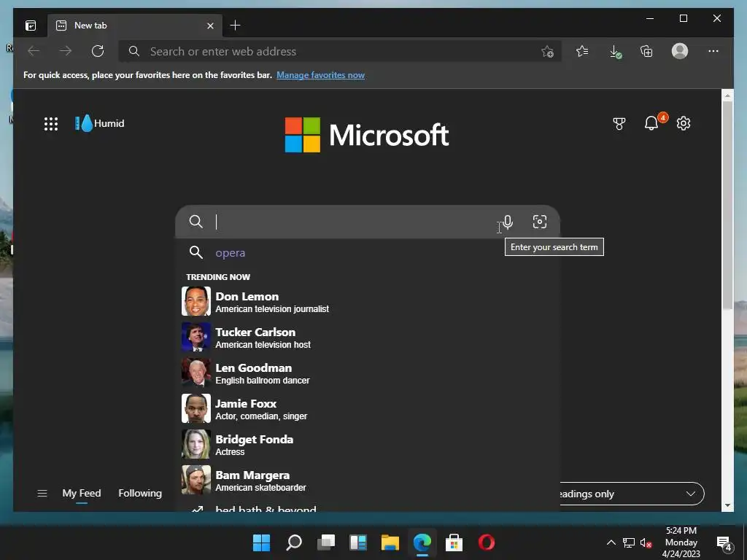Add this page to favorites star
Screen dimensions: 747x560
[547, 52]
